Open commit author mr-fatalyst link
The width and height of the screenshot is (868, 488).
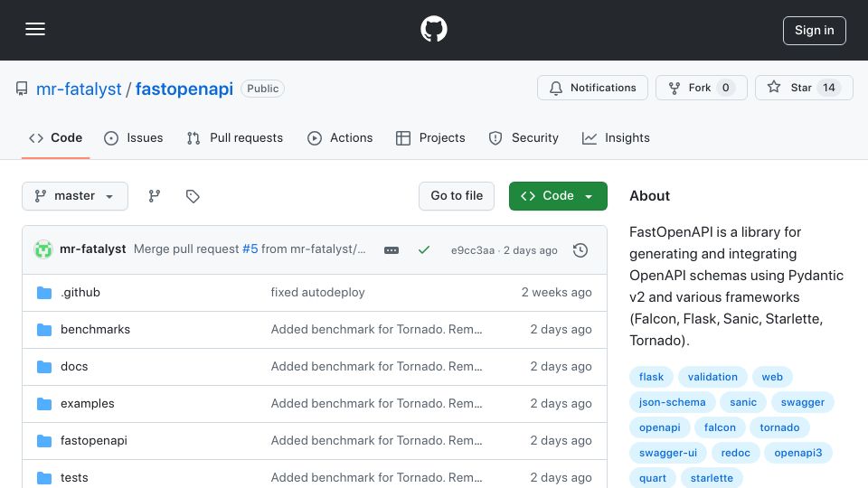click(x=93, y=249)
